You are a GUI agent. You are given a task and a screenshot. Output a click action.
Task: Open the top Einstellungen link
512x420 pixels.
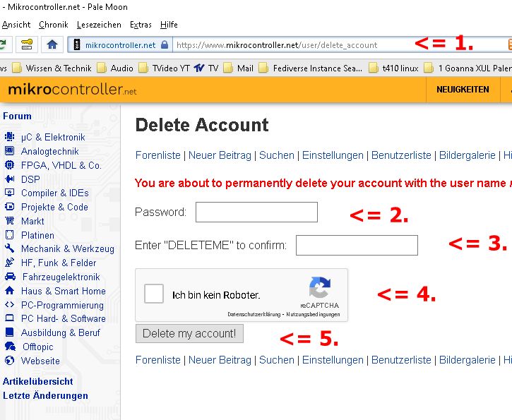click(x=333, y=155)
